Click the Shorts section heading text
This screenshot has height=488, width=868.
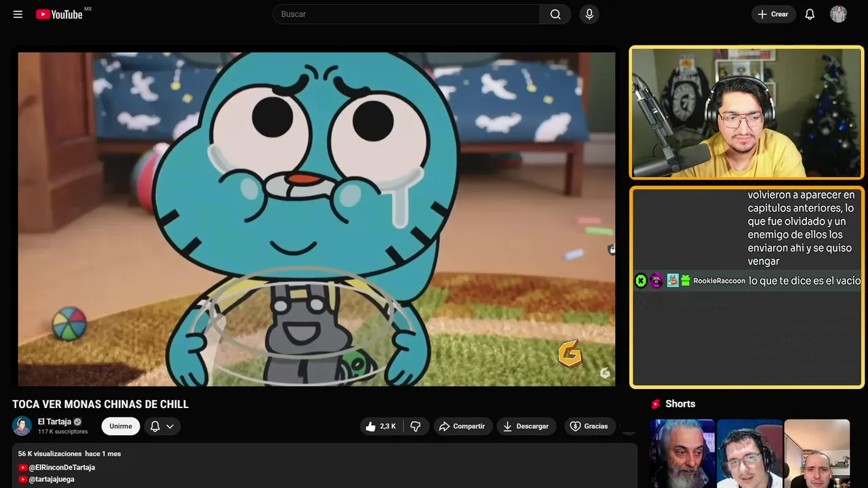point(680,404)
